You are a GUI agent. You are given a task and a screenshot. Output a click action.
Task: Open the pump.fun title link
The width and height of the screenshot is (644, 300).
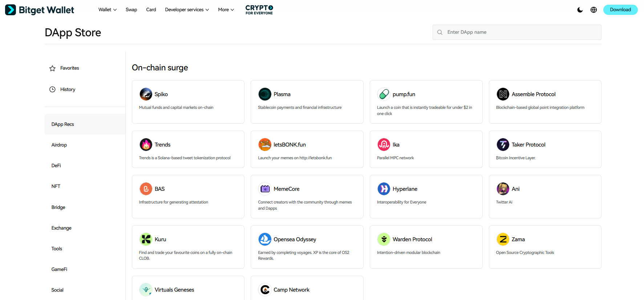tap(404, 94)
